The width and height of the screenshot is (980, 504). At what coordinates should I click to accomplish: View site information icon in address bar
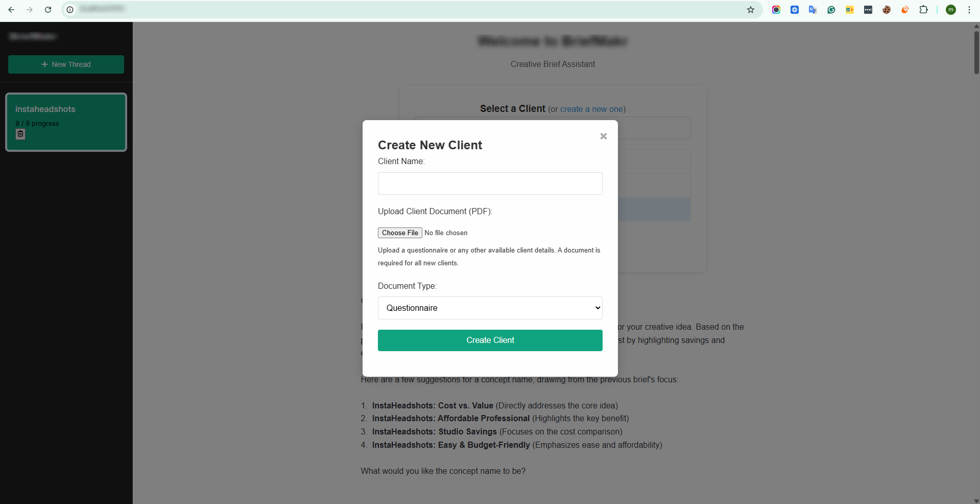pyautogui.click(x=70, y=10)
